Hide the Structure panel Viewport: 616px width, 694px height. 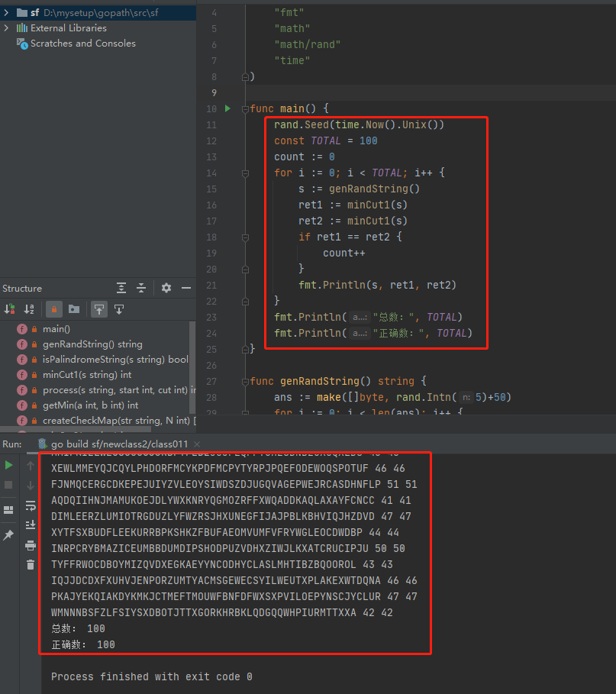pos(186,288)
